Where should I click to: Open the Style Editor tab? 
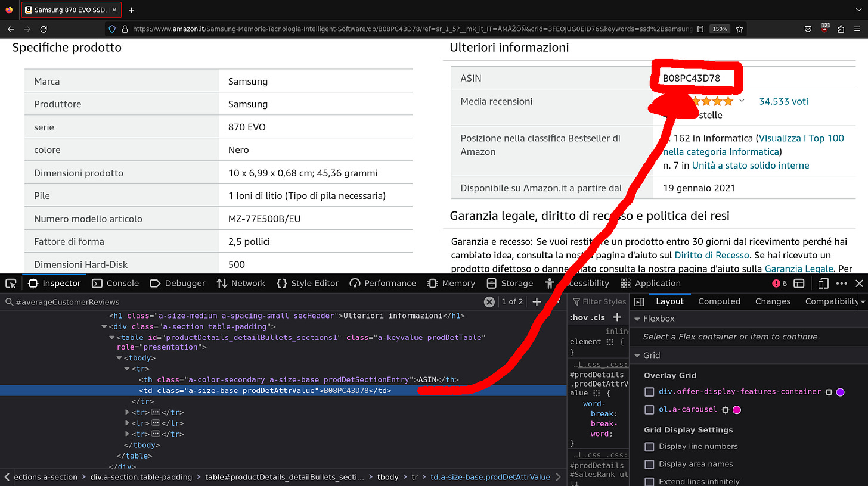coord(308,283)
